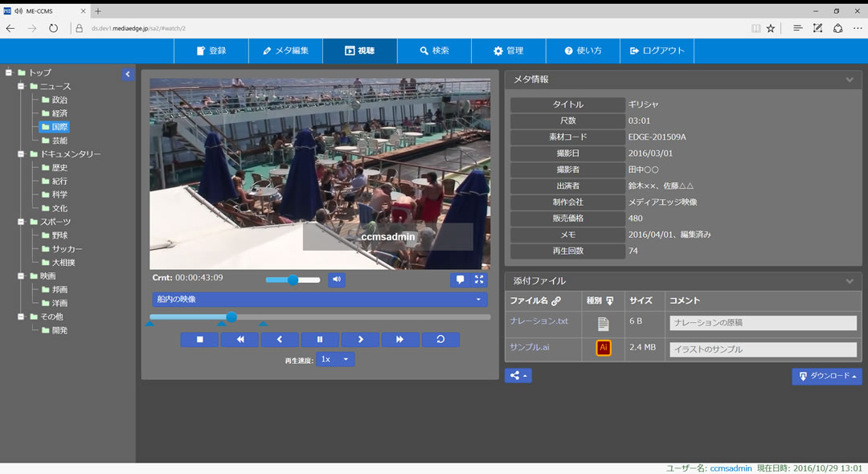868x474 pixels.
Task: Open the 再生速度 1x dropdown
Action: pyautogui.click(x=335, y=359)
